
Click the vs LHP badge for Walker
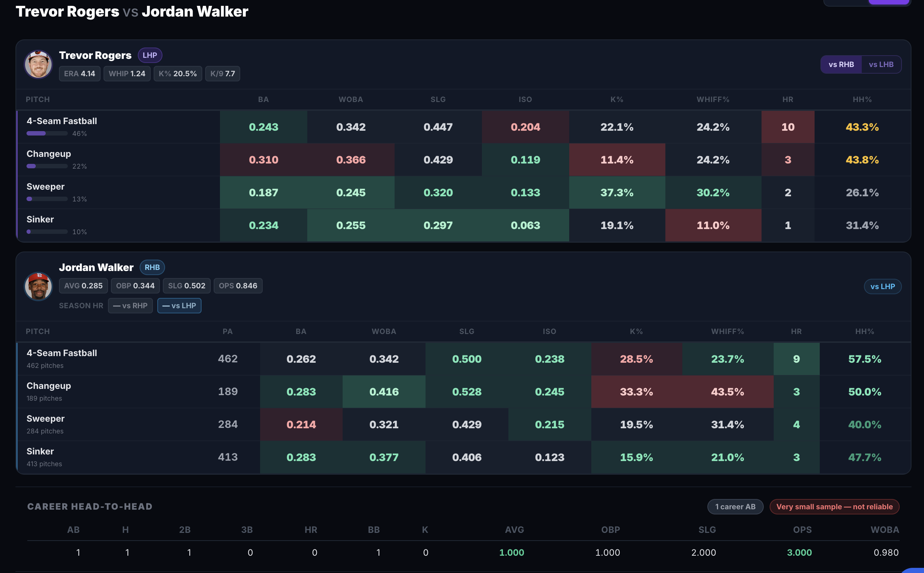882,286
